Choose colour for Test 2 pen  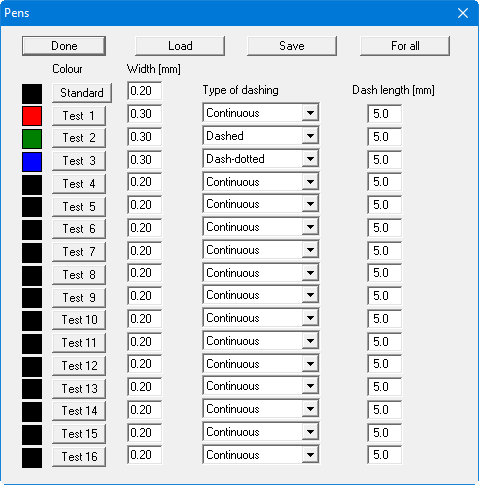click(79, 138)
